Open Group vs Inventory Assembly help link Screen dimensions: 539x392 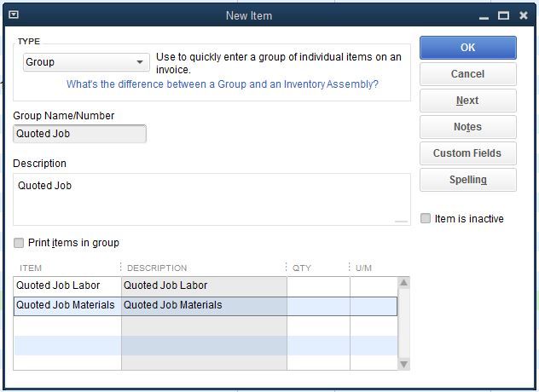pyautogui.click(x=223, y=84)
